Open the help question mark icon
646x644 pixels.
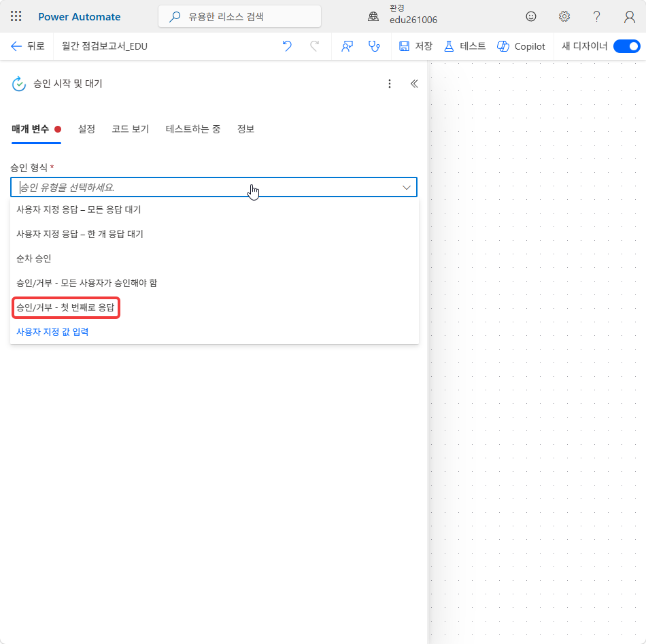[596, 16]
